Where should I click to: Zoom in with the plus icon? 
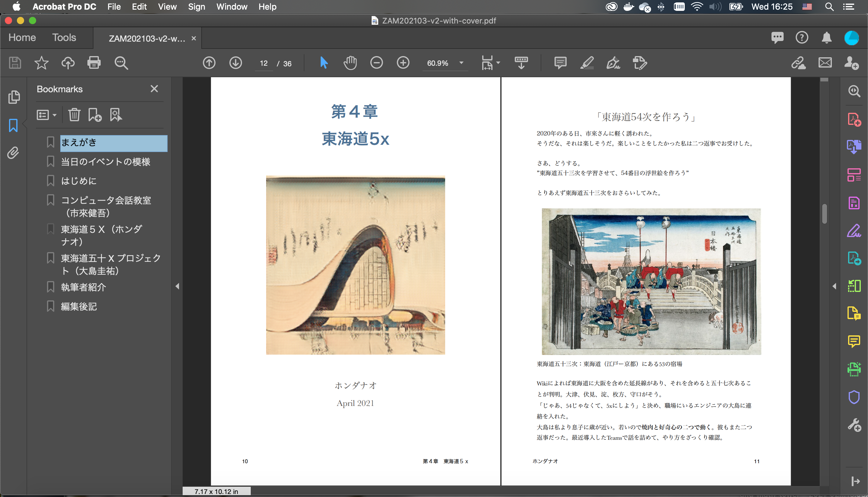click(x=403, y=63)
